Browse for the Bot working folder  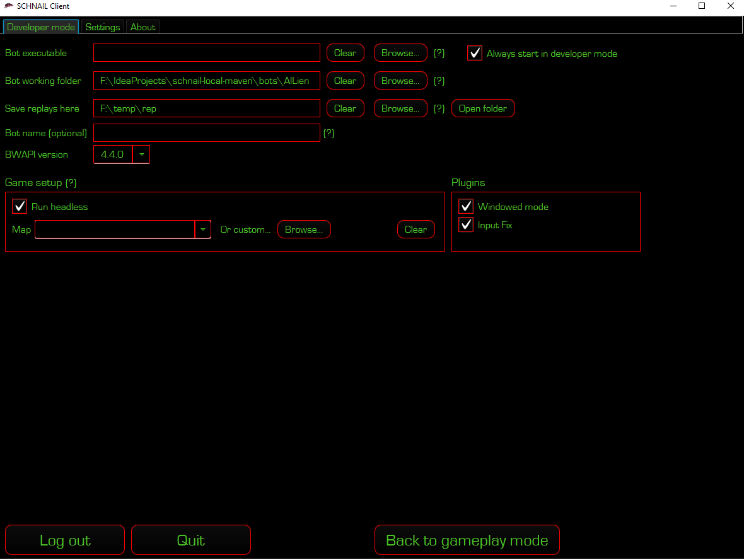tap(400, 81)
